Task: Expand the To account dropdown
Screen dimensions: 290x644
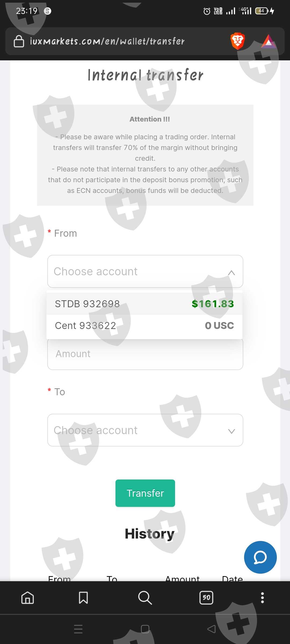Action: [x=145, y=430]
